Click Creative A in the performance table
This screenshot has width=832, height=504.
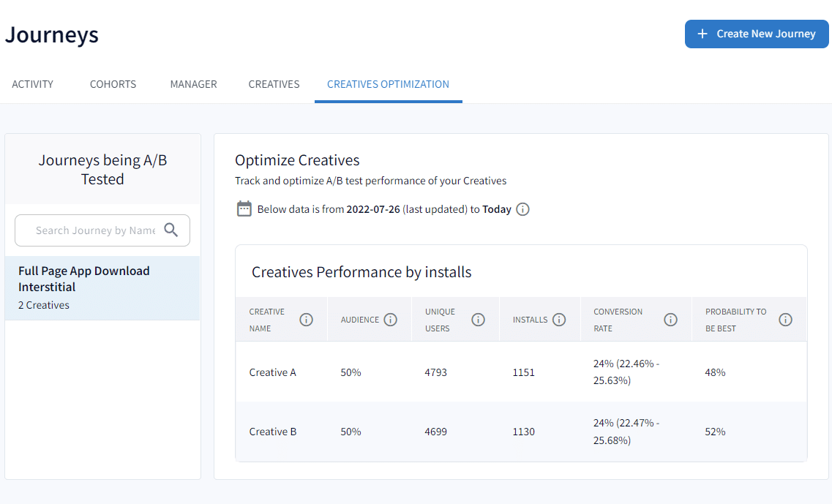272,372
